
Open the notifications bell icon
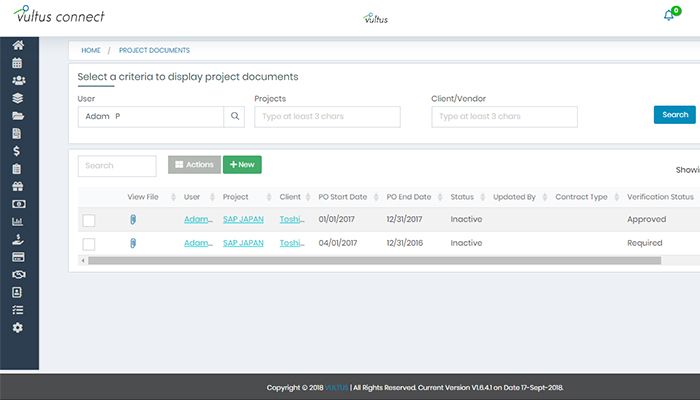point(669,16)
